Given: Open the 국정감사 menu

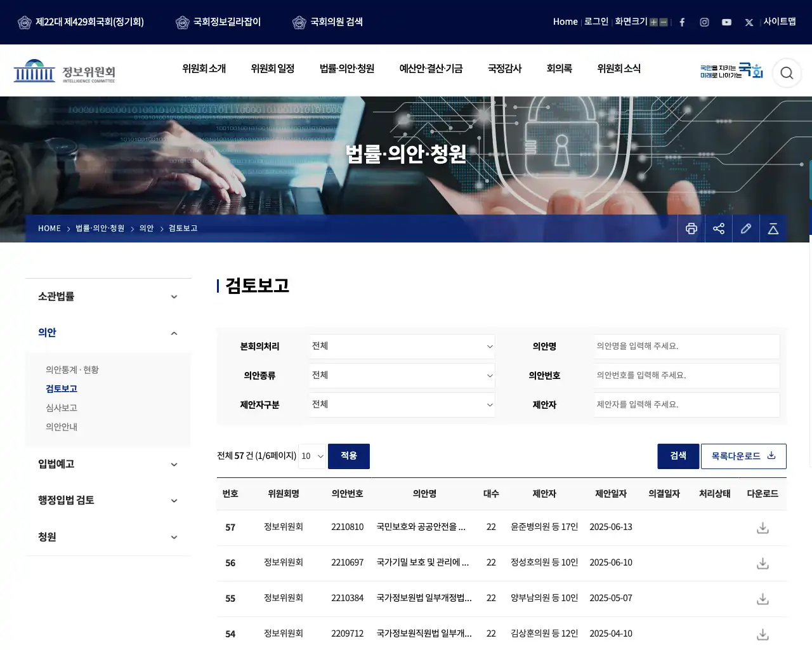Looking at the screenshot, I should coord(504,69).
